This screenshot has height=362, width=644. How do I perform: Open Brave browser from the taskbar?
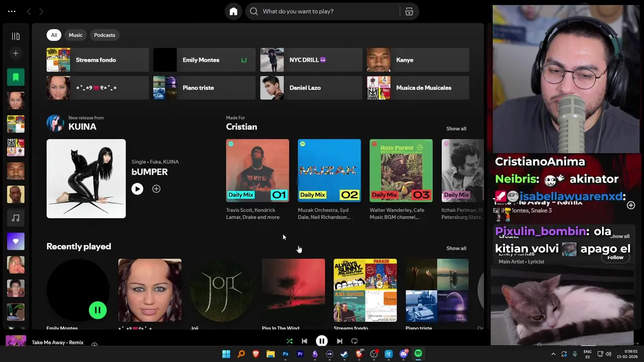coord(256,354)
